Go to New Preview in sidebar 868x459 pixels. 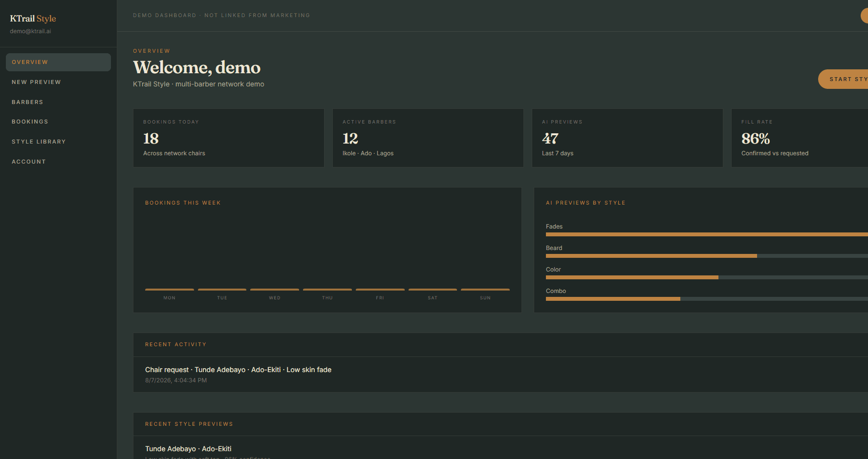click(58, 82)
